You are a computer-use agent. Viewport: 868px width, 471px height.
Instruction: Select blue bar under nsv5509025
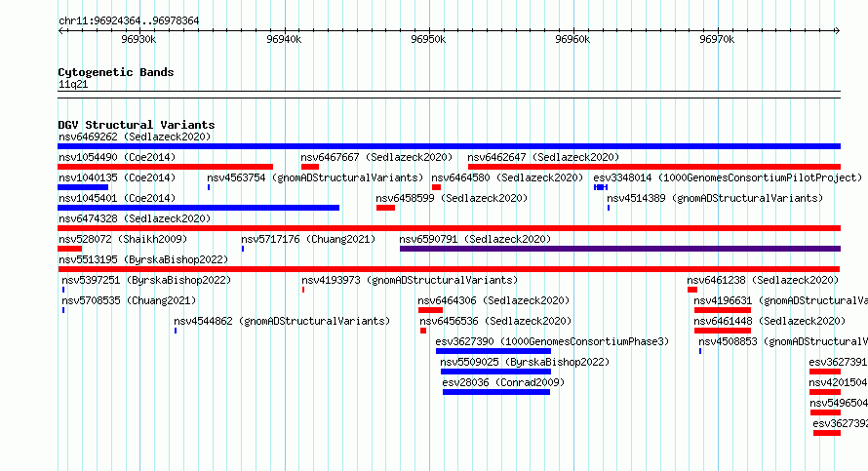pyautogui.click(x=495, y=372)
